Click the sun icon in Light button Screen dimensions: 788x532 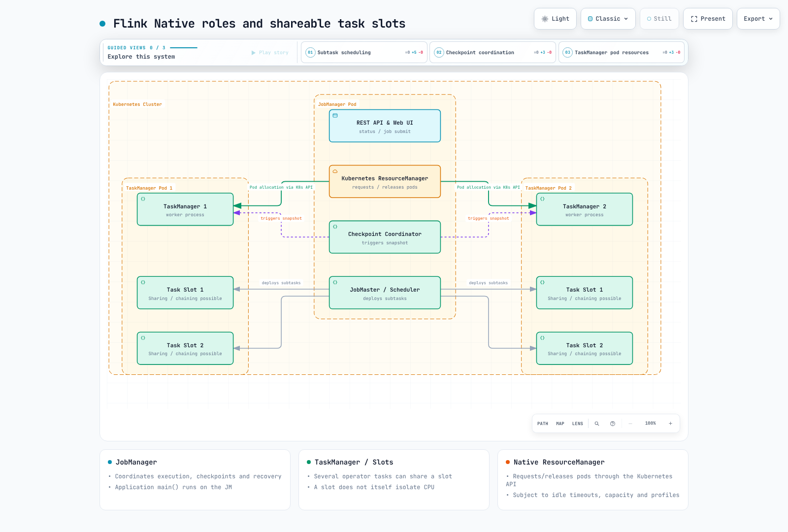tap(545, 19)
